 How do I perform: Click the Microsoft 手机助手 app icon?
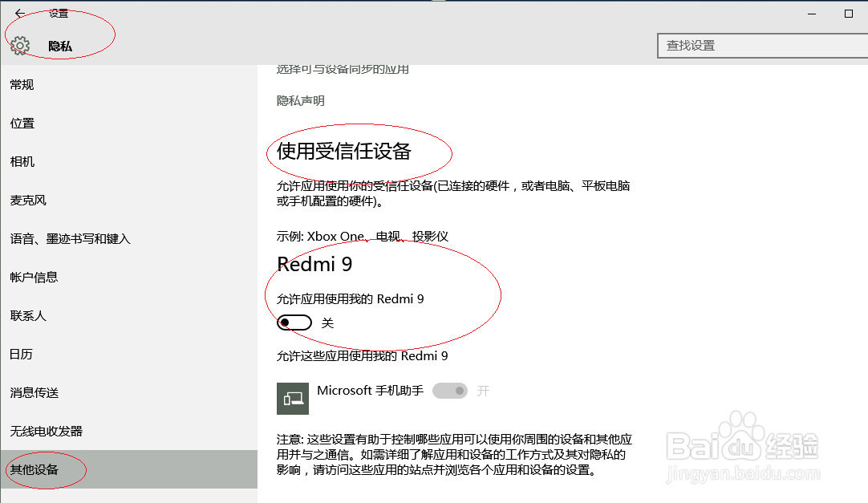(x=293, y=399)
